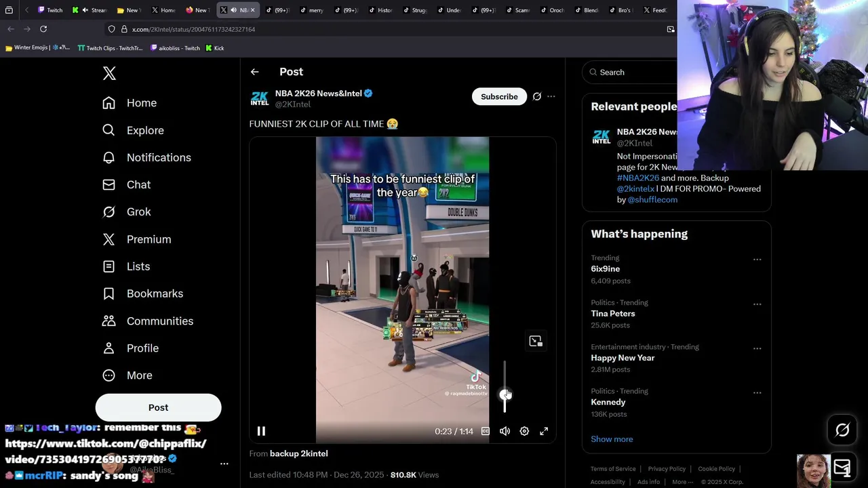Screen dimensions: 868x488
Task: Open Profile in the sidebar
Action: pyautogui.click(x=130, y=348)
